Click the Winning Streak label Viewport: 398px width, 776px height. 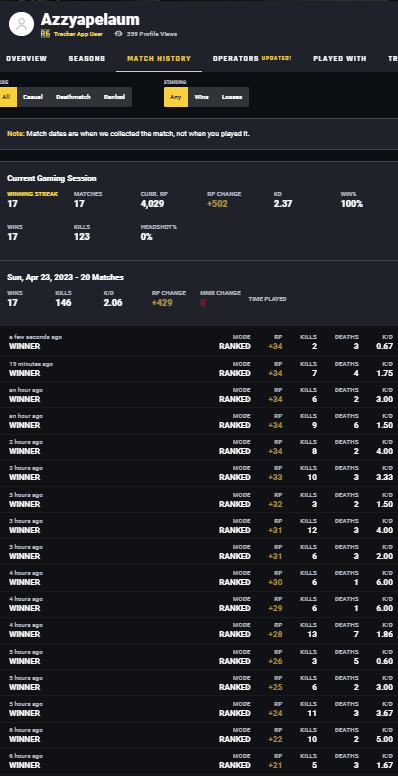tap(32, 194)
